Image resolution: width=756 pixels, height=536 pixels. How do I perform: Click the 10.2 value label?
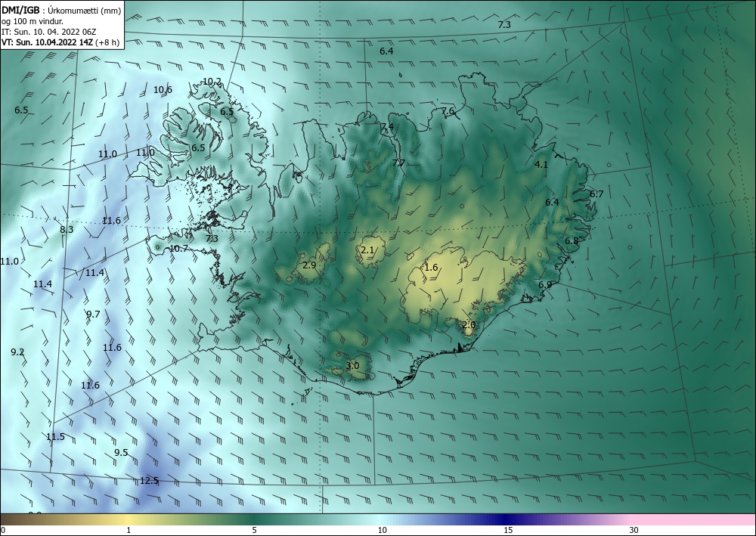click(212, 82)
